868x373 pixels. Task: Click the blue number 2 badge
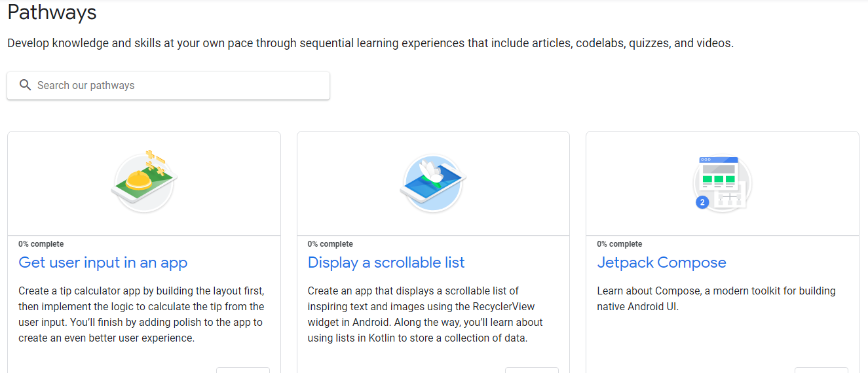(702, 203)
